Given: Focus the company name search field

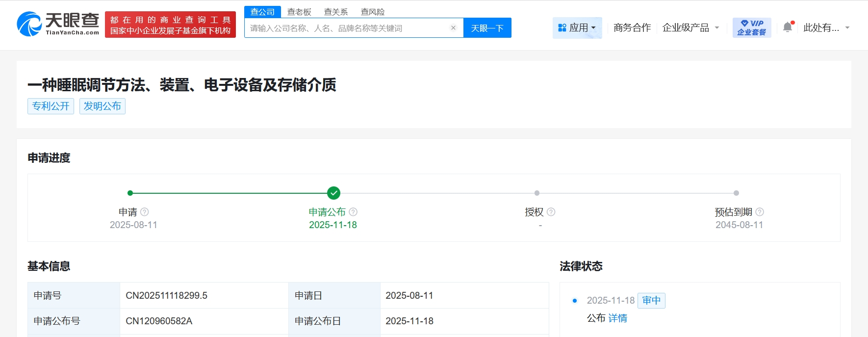Looking at the screenshot, I should tap(348, 28).
